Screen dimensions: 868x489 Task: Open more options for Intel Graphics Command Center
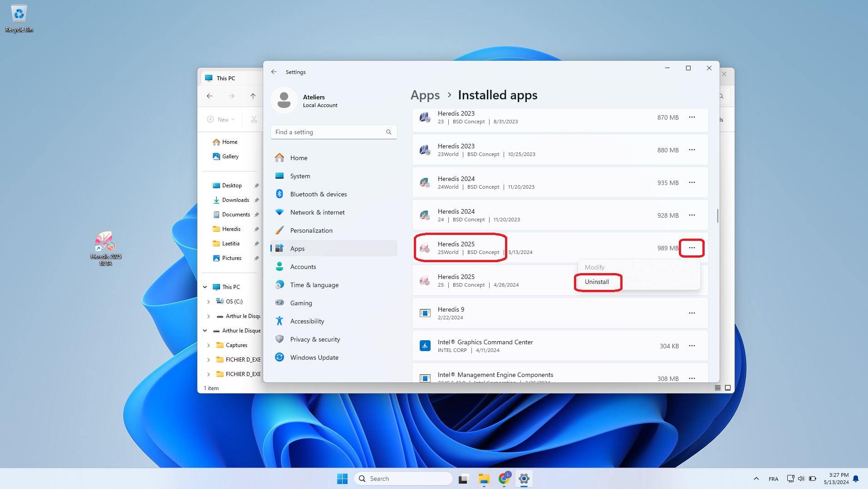691,346
